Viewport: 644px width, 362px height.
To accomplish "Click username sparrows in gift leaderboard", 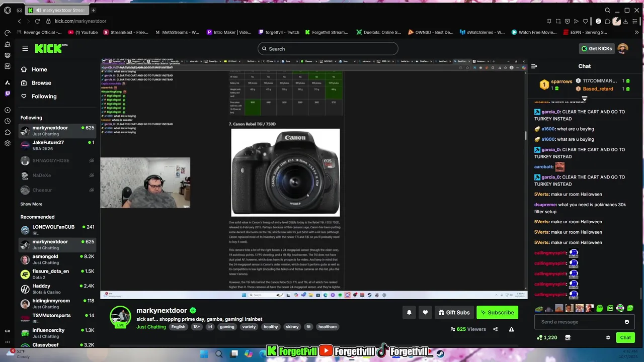I will point(561,81).
